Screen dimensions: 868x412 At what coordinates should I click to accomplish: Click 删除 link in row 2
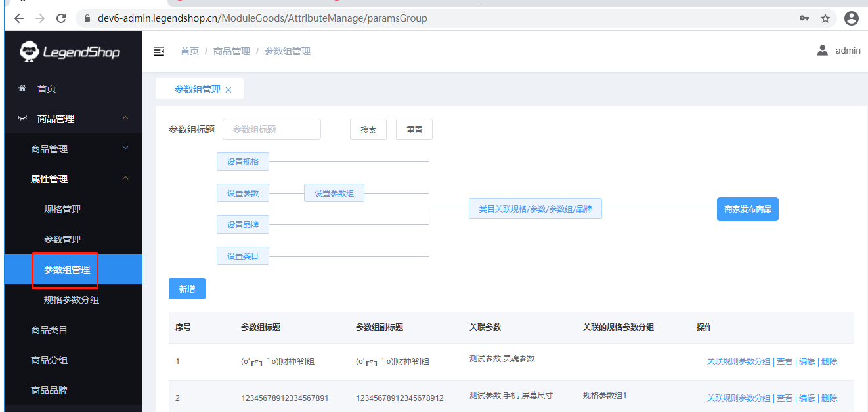click(829, 398)
